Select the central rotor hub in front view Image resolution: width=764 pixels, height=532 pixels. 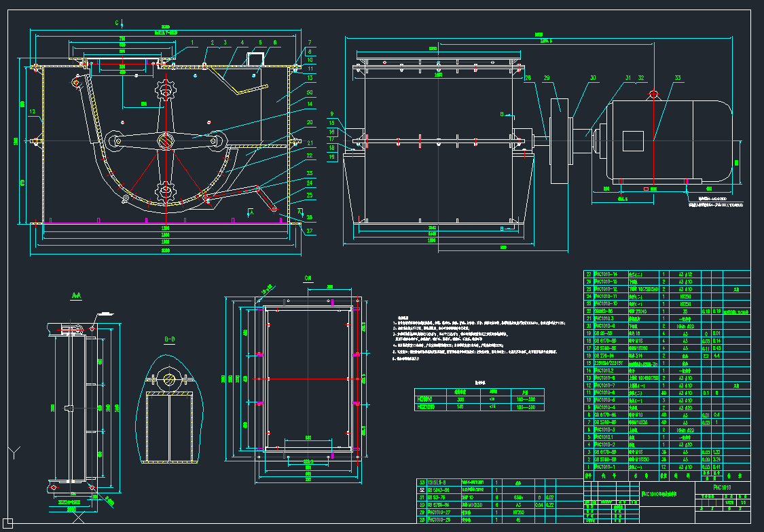pyautogui.click(x=166, y=140)
